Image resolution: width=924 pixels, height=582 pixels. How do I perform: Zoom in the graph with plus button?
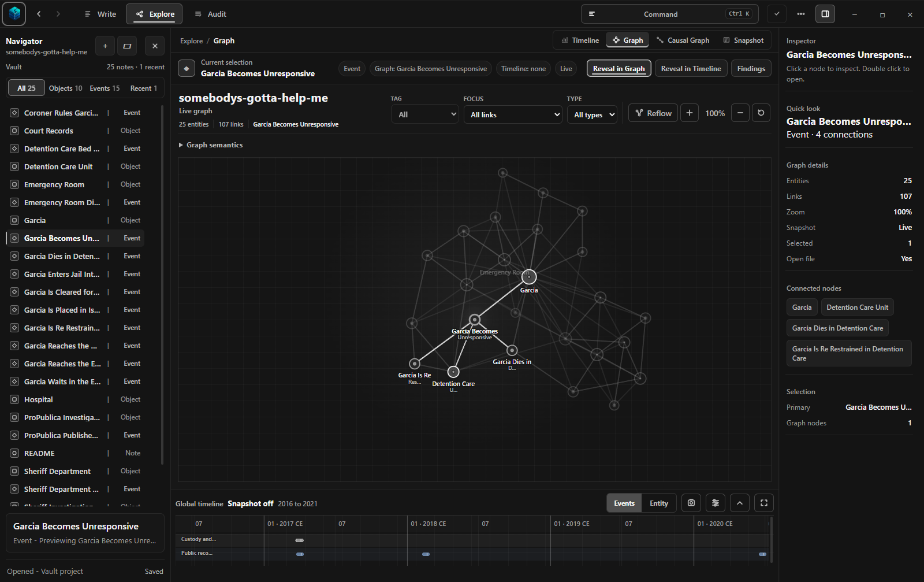tap(690, 113)
